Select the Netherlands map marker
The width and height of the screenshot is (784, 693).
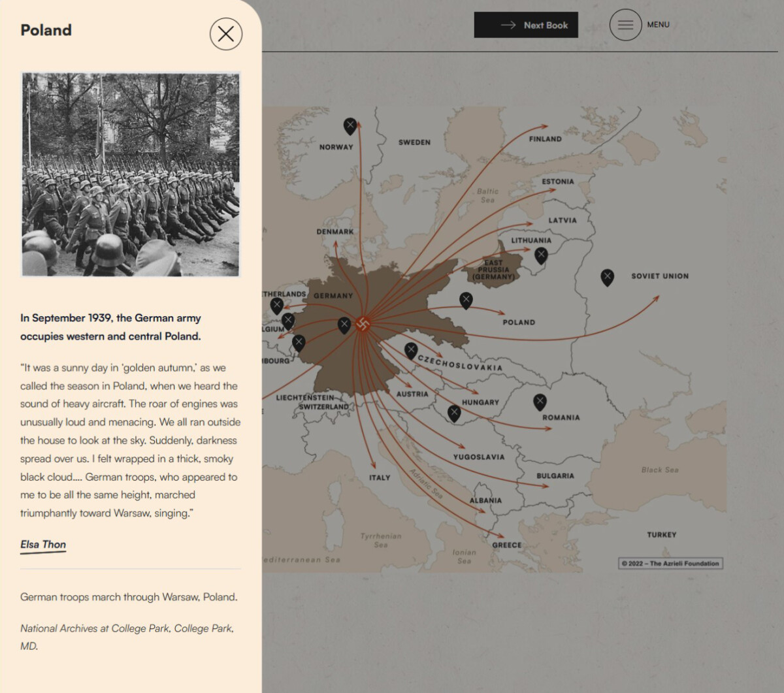point(276,304)
